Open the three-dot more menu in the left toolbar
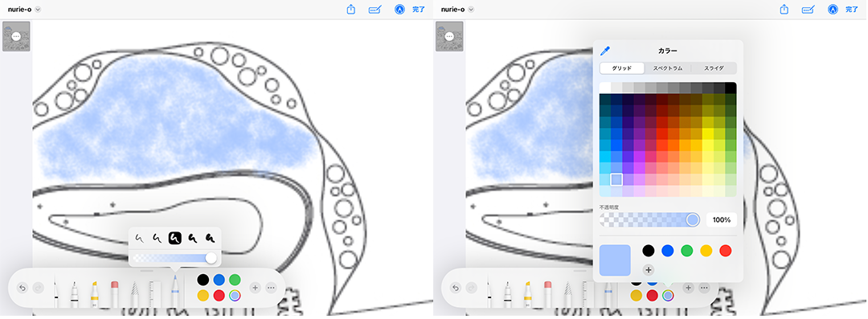The height and width of the screenshot is (319, 868). coord(271,288)
